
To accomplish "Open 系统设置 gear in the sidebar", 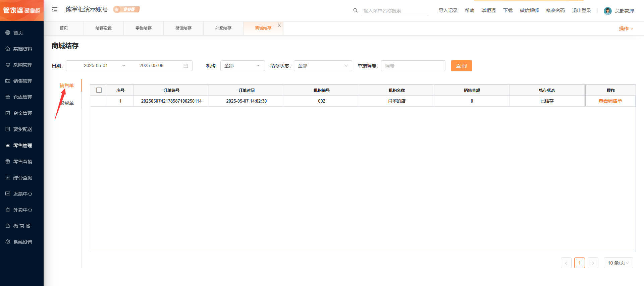I will pyautogui.click(x=22, y=242).
